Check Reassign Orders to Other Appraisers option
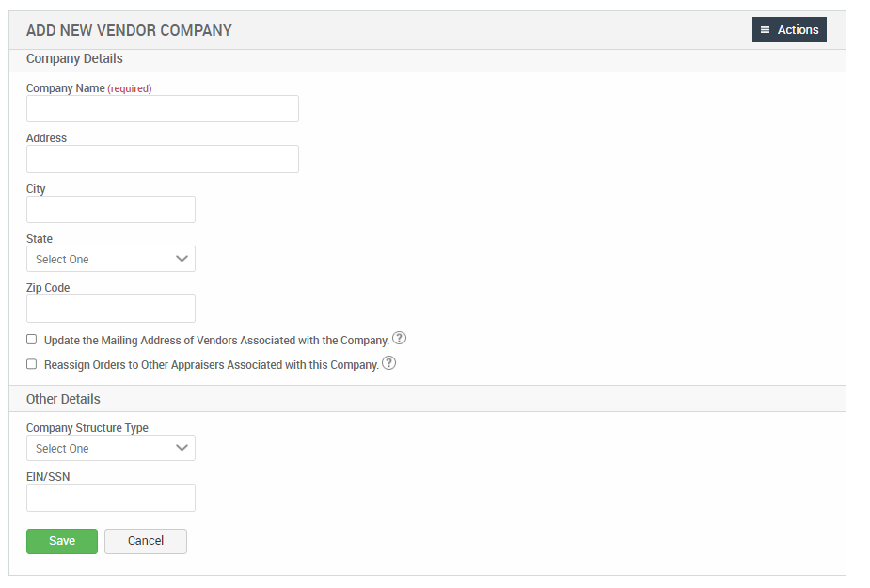Viewport: 870px width, 588px height. pos(31,363)
